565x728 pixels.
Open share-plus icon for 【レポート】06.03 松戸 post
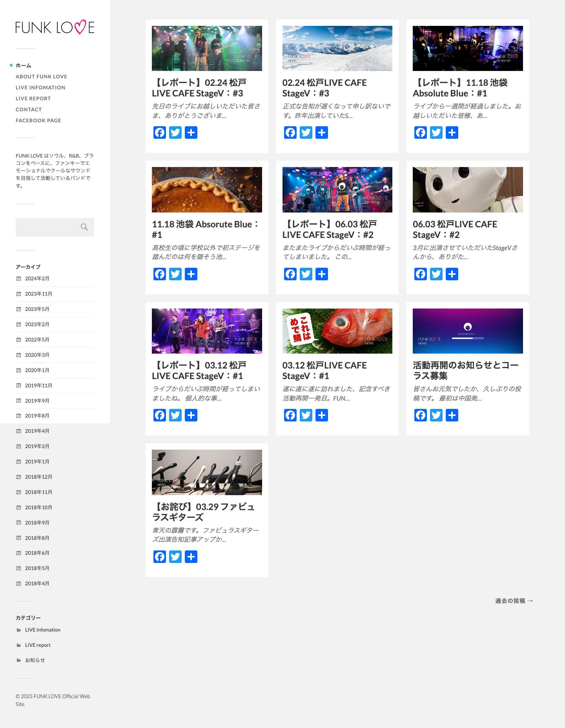tap(322, 274)
